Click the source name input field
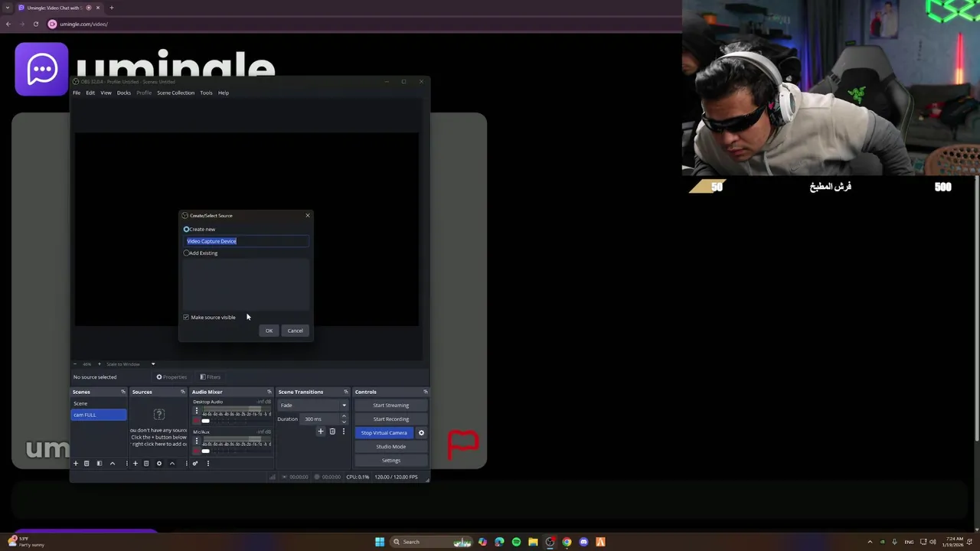This screenshot has width=980, height=551. (246, 241)
